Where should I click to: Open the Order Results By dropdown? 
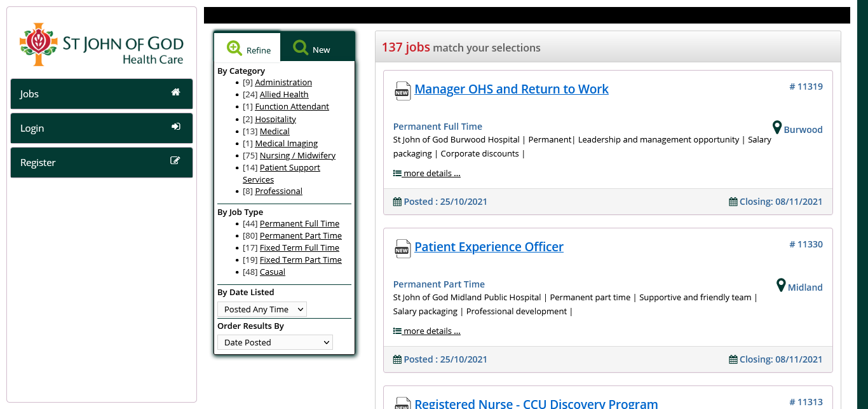[275, 342]
